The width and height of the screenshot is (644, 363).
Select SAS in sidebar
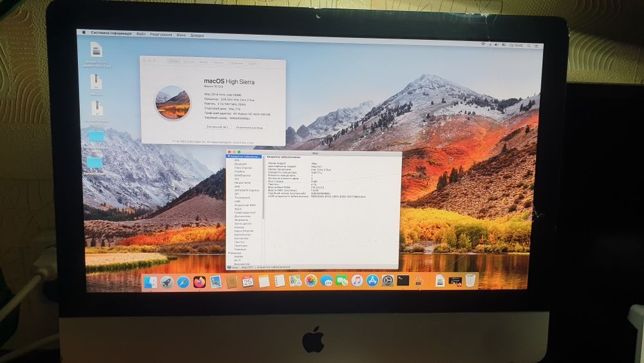click(x=237, y=186)
